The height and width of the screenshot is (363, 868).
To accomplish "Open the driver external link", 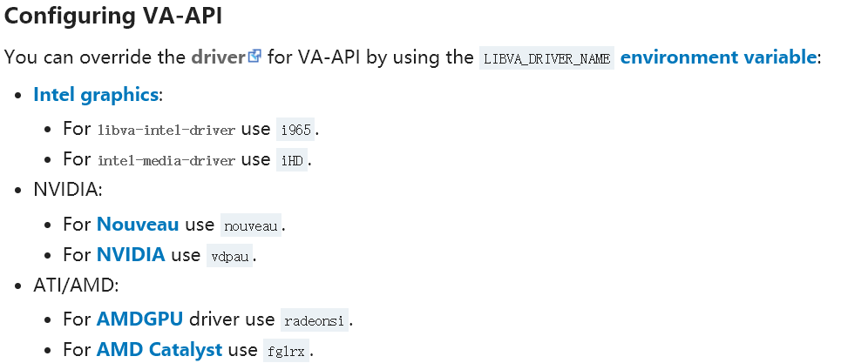I will click(218, 57).
